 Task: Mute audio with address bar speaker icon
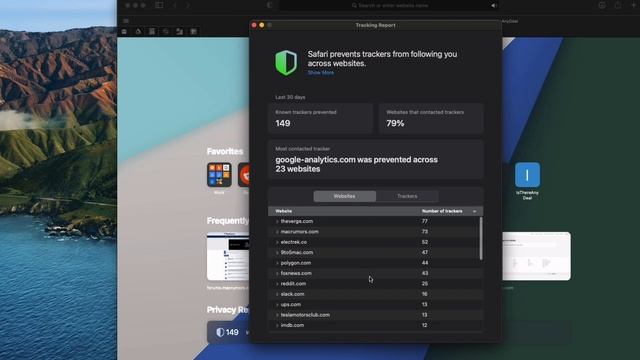tap(494, 6)
